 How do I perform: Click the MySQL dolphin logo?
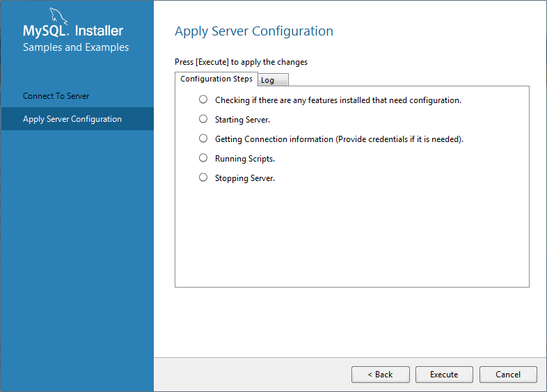pyautogui.click(x=58, y=16)
